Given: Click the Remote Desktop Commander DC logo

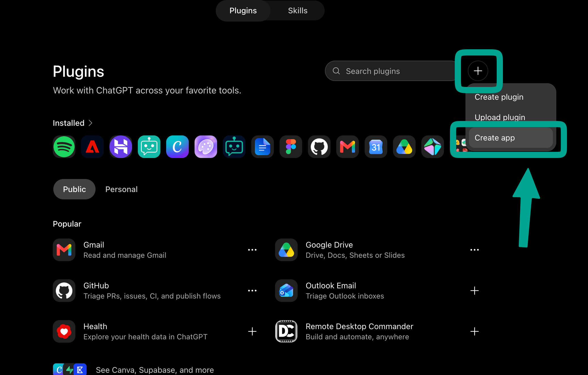Looking at the screenshot, I should click(286, 331).
